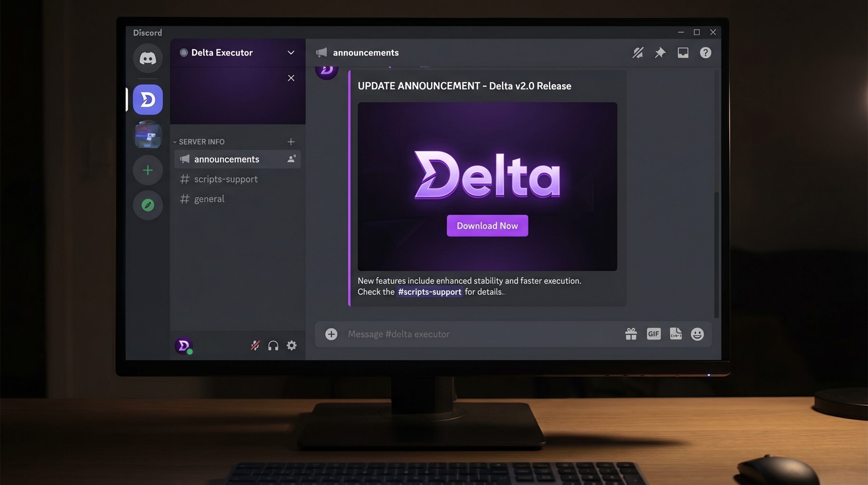Show pinned messages via pin icon
Screen dimensions: 868x485
click(x=660, y=53)
